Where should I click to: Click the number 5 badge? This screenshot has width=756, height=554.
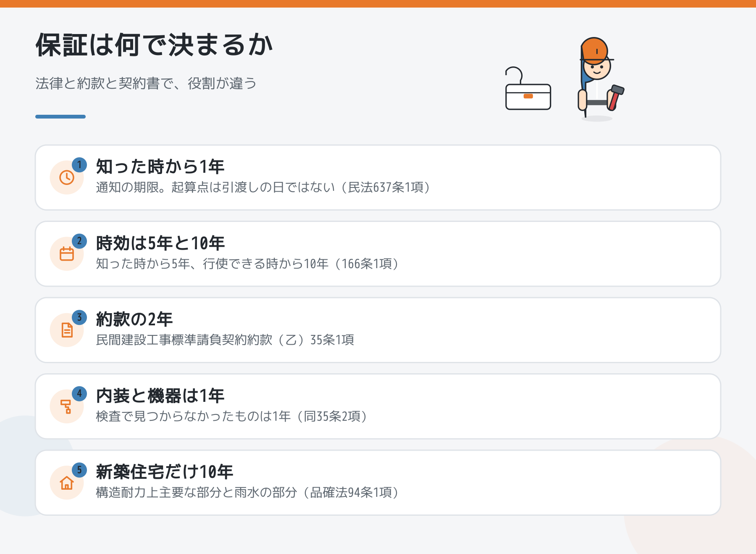tap(79, 470)
